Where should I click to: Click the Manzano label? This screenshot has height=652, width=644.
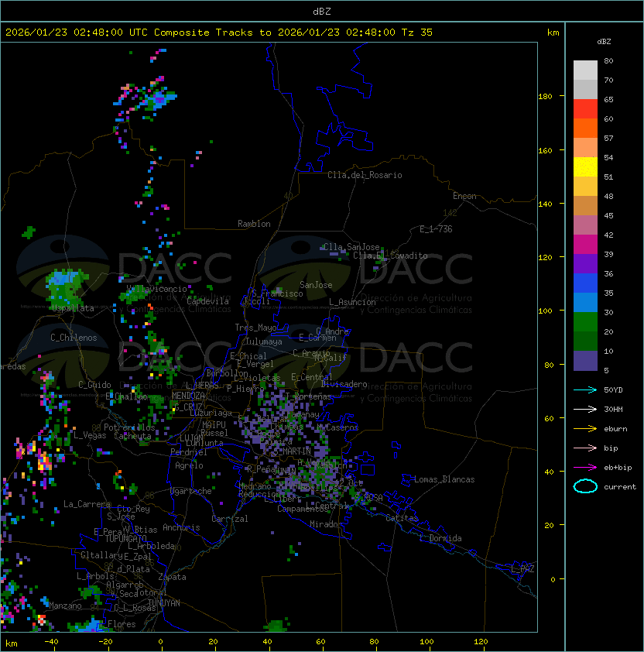click(65, 606)
